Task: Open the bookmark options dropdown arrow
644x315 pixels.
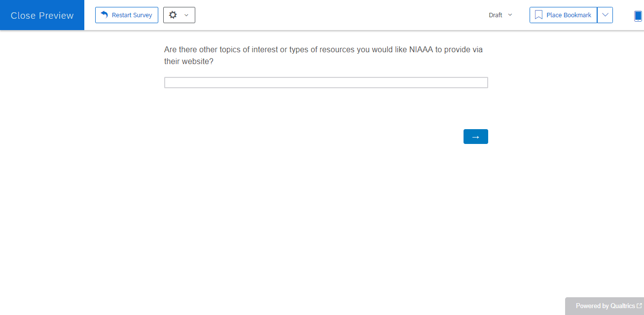Action: [605, 15]
